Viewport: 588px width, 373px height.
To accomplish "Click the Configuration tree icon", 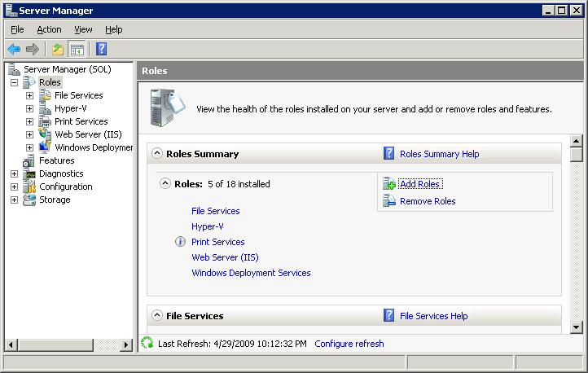I will click(29, 186).
